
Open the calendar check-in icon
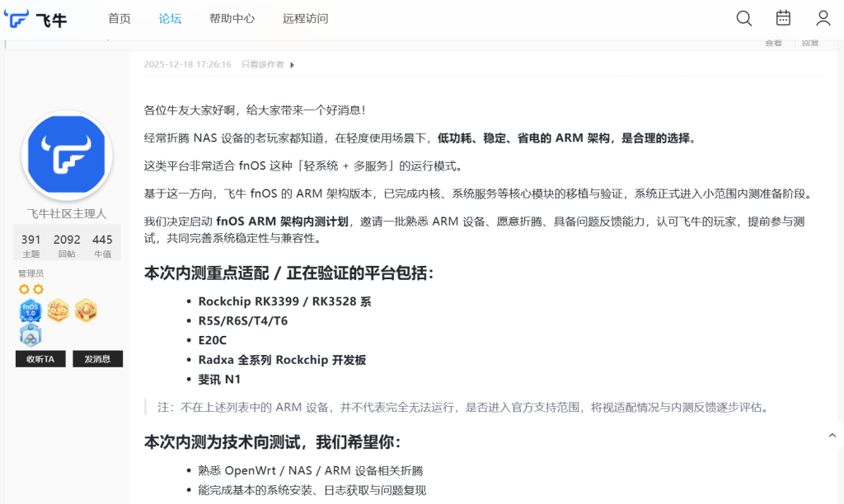point(783,18)
